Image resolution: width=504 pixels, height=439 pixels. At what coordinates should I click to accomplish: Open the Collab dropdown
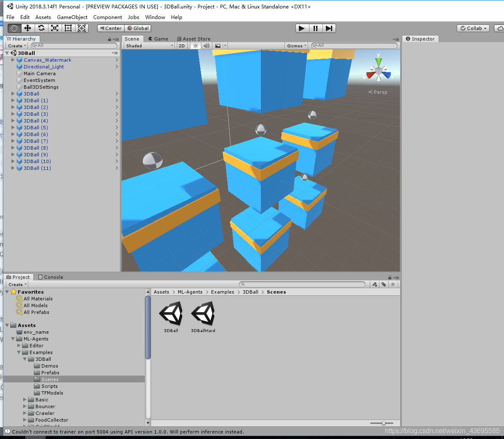point(473,28)
